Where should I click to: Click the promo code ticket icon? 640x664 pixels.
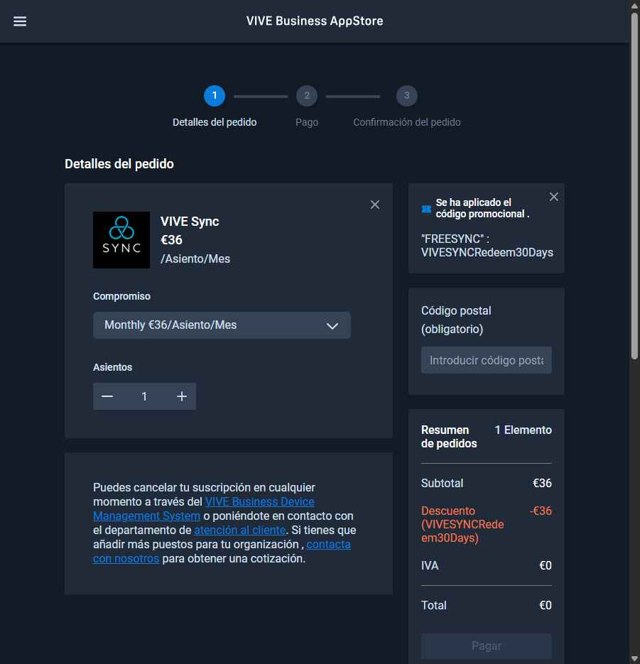(x=426, y=209)
